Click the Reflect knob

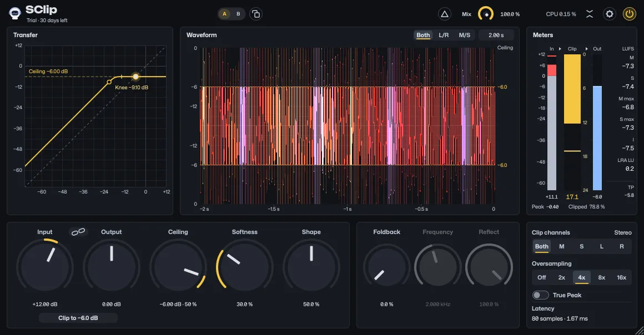pyautogui.click(x=489, y=267)
